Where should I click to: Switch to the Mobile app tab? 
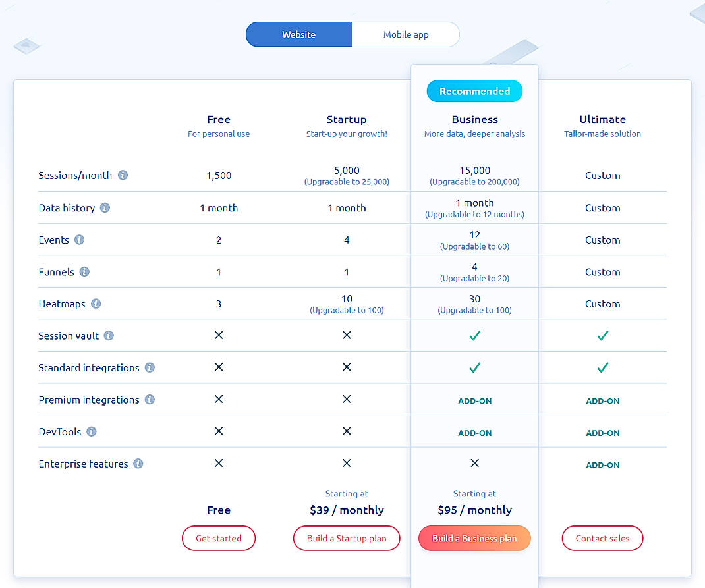click(406, 34)
